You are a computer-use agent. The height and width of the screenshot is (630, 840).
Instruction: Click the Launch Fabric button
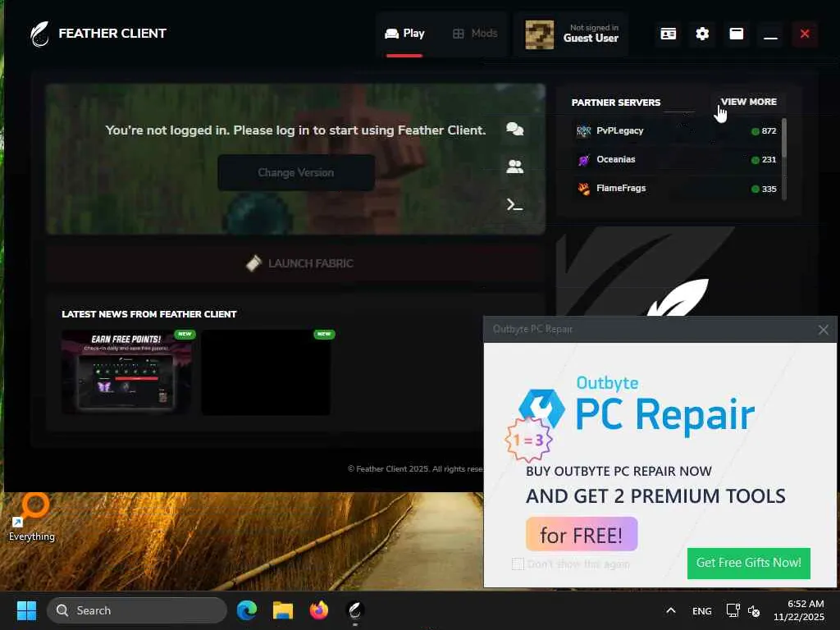(295, 263)
